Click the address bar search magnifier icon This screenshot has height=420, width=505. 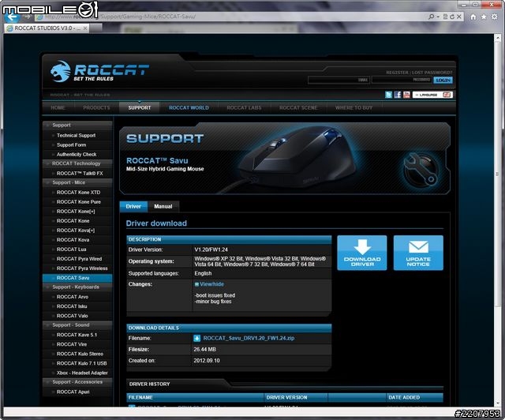(432, 17)
